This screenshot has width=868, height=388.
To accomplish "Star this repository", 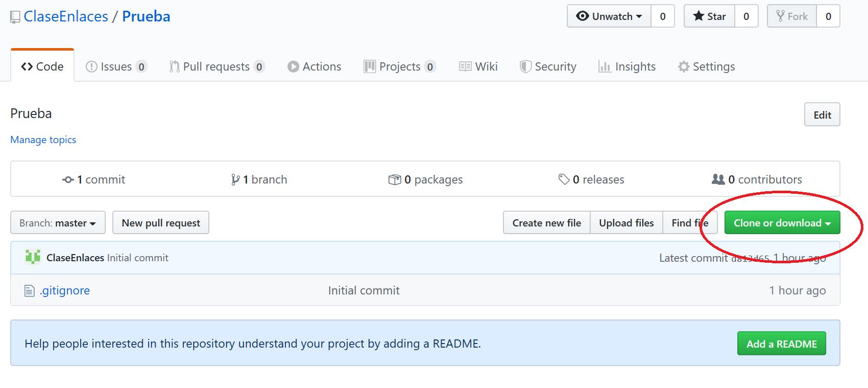I will 709,16.
